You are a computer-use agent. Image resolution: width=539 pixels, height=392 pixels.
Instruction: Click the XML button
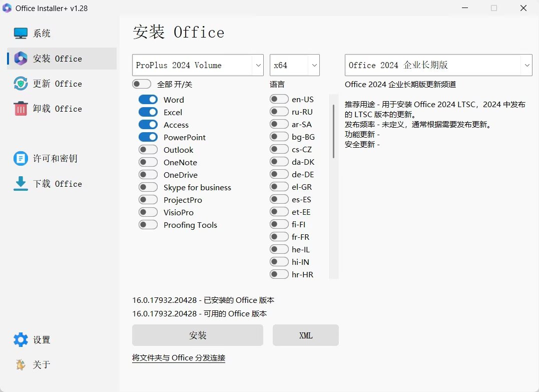coord(306,335)
